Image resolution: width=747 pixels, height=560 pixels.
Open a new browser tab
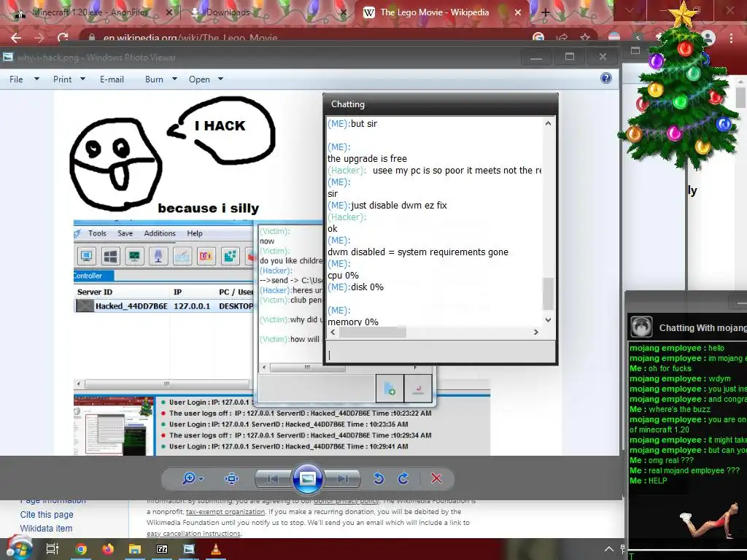coord(546,12)
